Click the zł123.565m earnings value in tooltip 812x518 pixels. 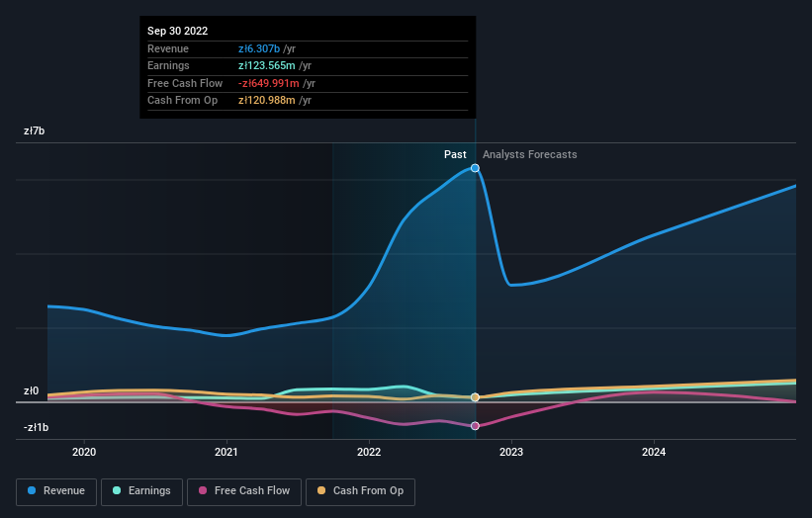(x=267, y=65)
